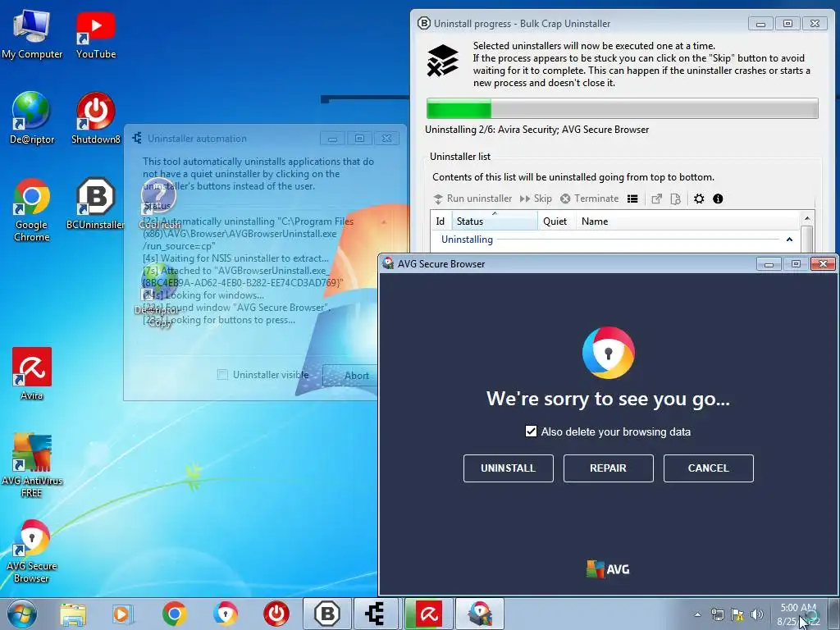Open the list view icon in uninstaller toolbar
Viewport: 840px width, 630px height.
tap(632, 199)
